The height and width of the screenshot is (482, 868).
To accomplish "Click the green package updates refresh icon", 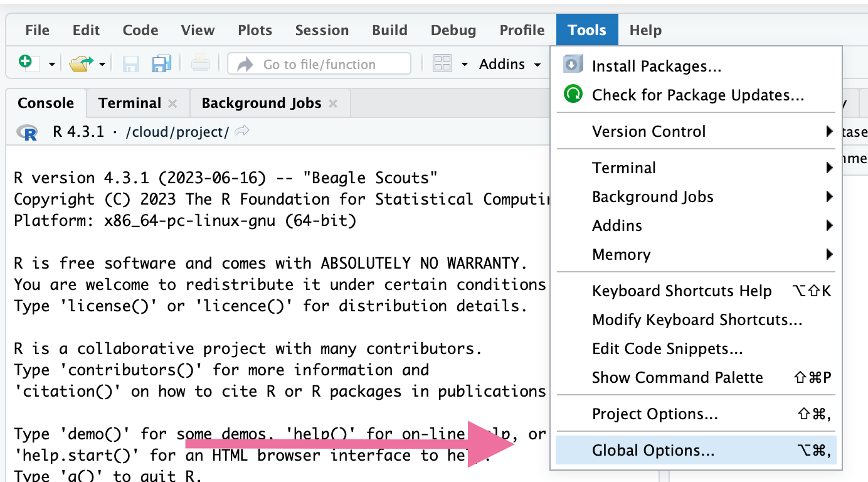I will 573,94.
